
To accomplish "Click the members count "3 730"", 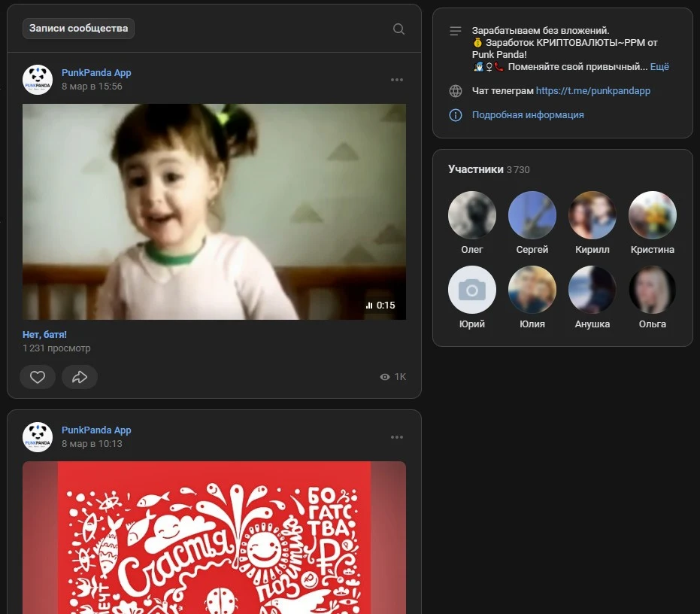I will 518,170.
